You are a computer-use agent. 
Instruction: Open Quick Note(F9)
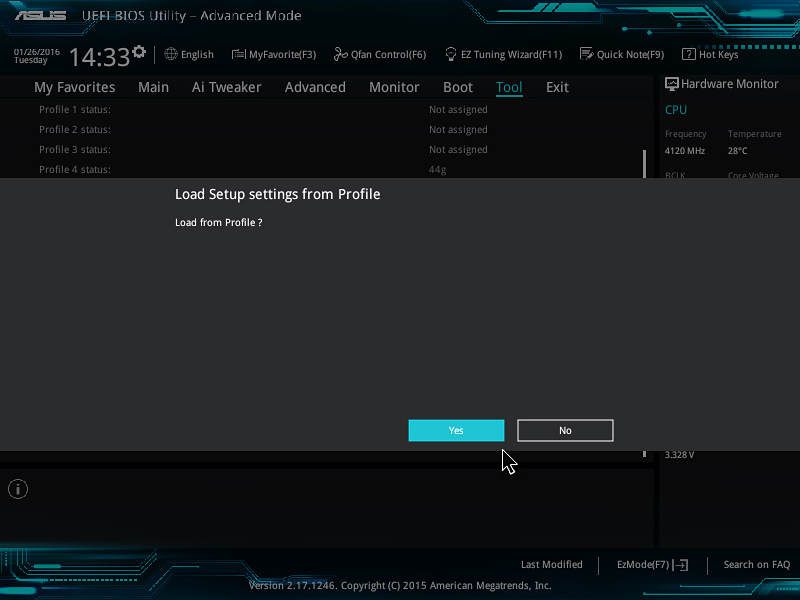point(631,55)
